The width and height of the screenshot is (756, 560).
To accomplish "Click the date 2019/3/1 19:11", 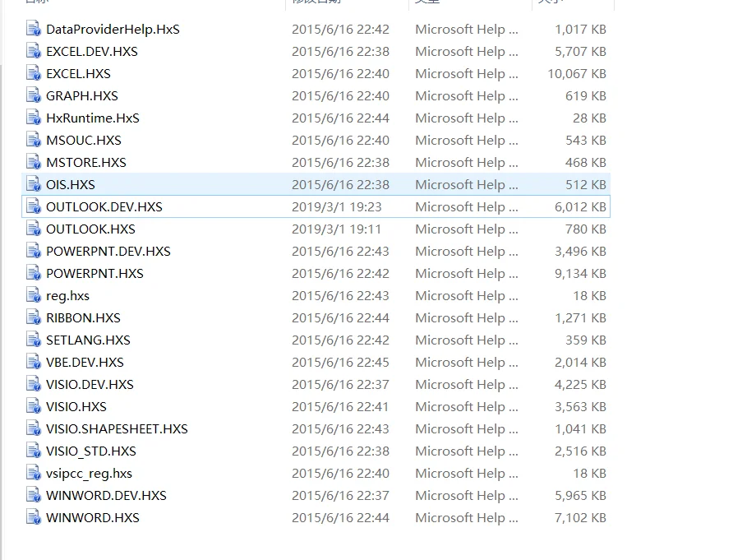I will point(337,229).
